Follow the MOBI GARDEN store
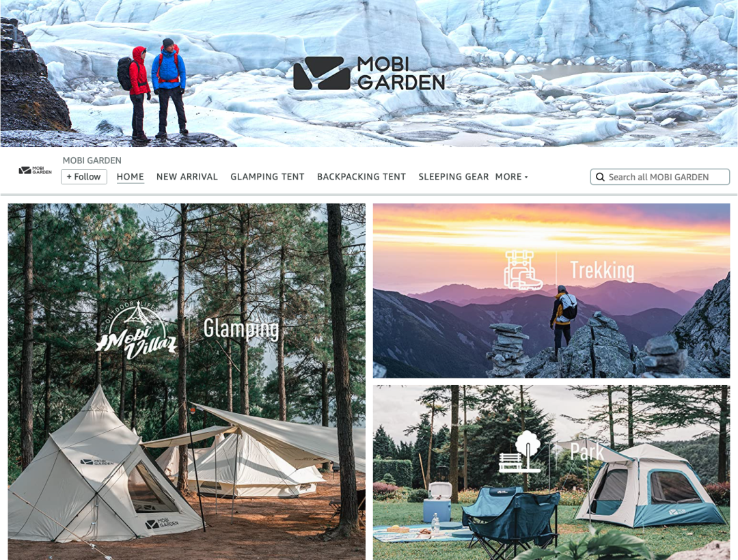The image size is (738, 560). click(x=84, y=177)
